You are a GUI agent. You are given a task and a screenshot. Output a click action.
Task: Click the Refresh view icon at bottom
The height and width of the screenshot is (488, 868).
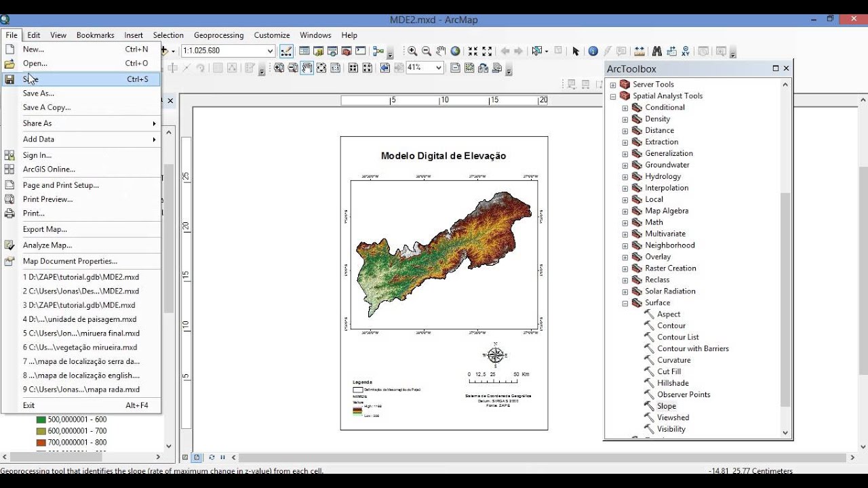point(212,457)
